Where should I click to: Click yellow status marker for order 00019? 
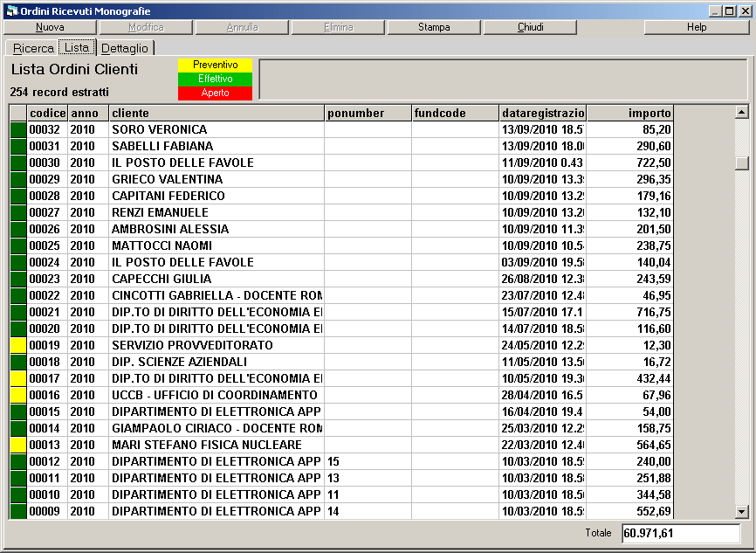tap(17, 345)
